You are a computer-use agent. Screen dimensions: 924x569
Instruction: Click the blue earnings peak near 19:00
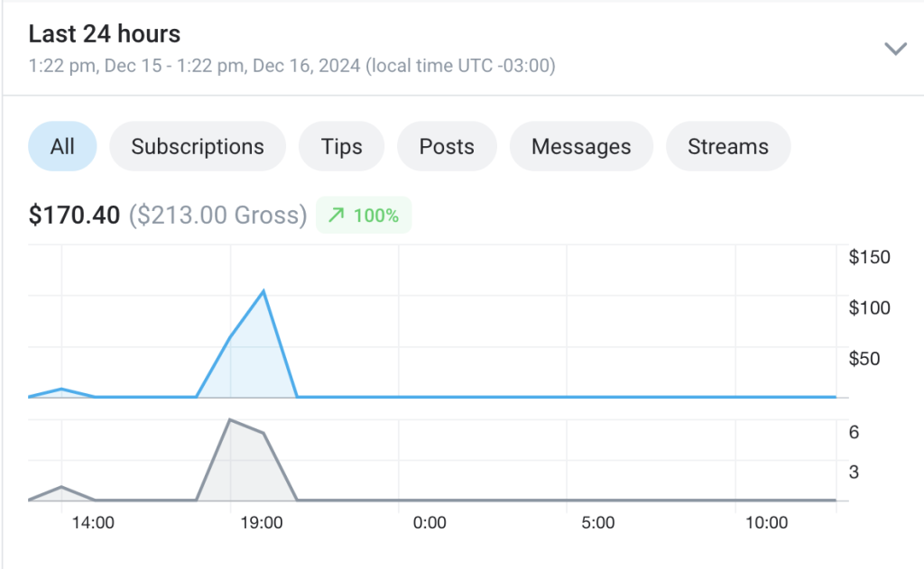[263, 291]
